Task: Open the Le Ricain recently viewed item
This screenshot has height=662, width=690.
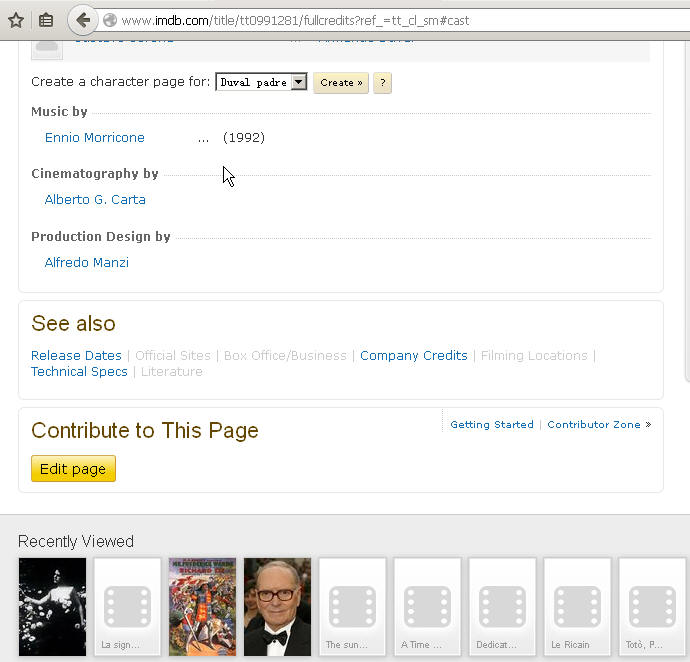Action: coord(577,607)
